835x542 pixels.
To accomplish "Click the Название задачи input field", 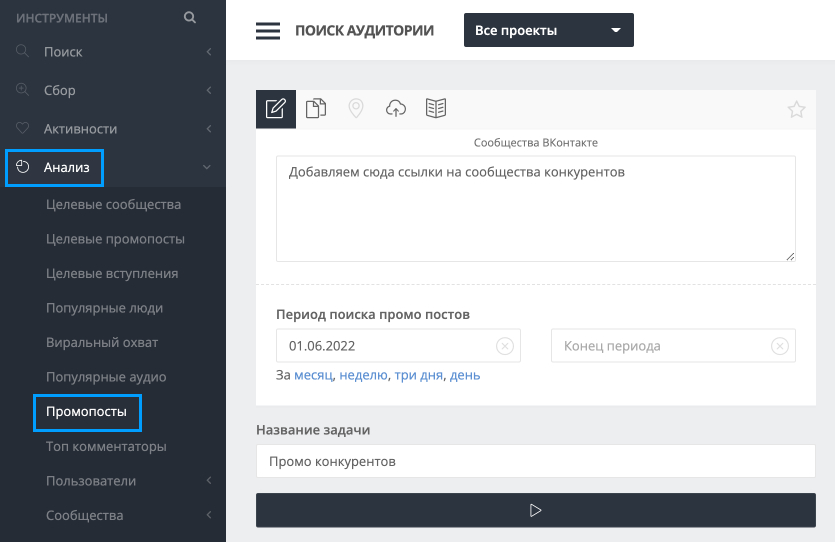I will point(536,462).
